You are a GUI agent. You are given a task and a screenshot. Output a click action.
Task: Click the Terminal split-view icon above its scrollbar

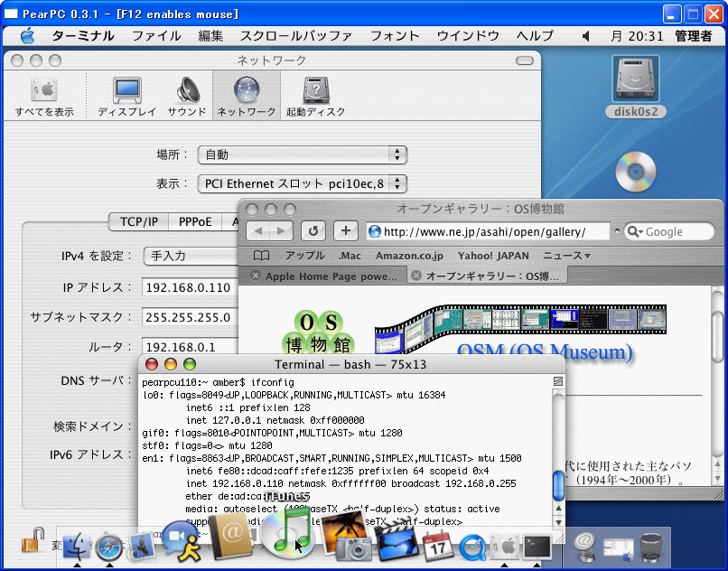tap(558, 381)
